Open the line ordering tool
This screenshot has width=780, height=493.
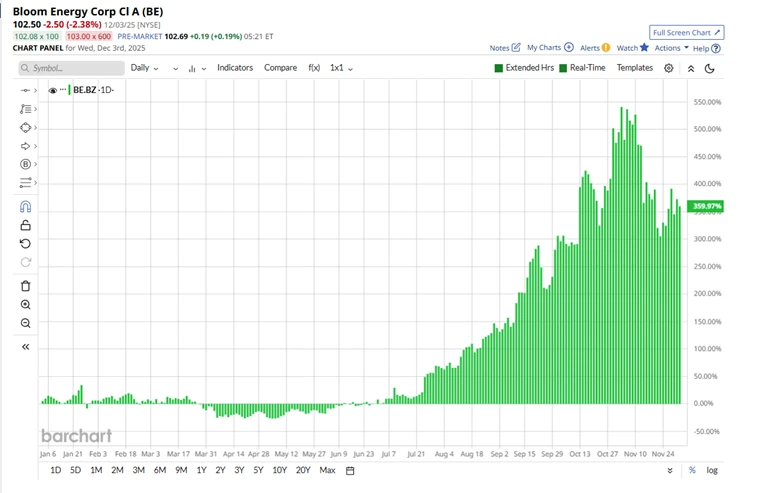(x=25, y=183)
